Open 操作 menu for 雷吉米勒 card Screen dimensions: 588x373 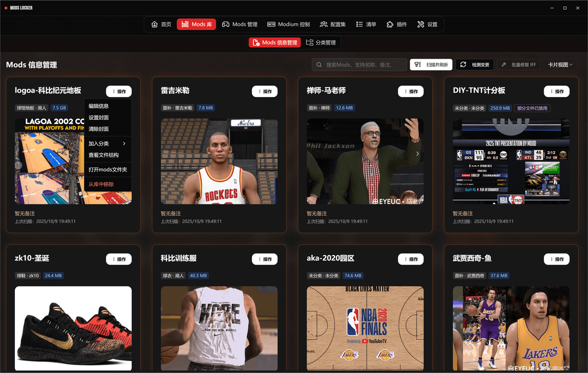pos(264,92)
